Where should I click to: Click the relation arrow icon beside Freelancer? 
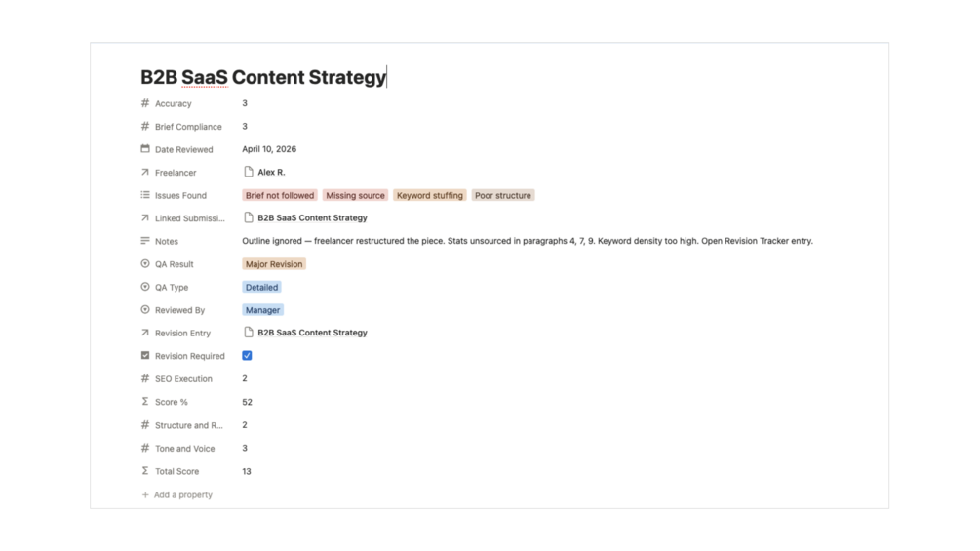click(145, 172)
